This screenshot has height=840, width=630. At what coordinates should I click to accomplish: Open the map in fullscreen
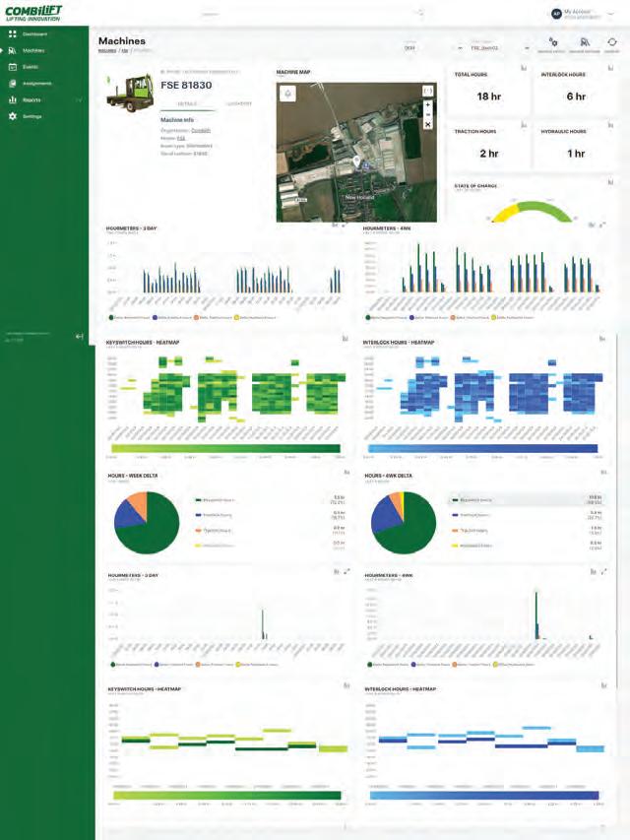pos(427,91)
